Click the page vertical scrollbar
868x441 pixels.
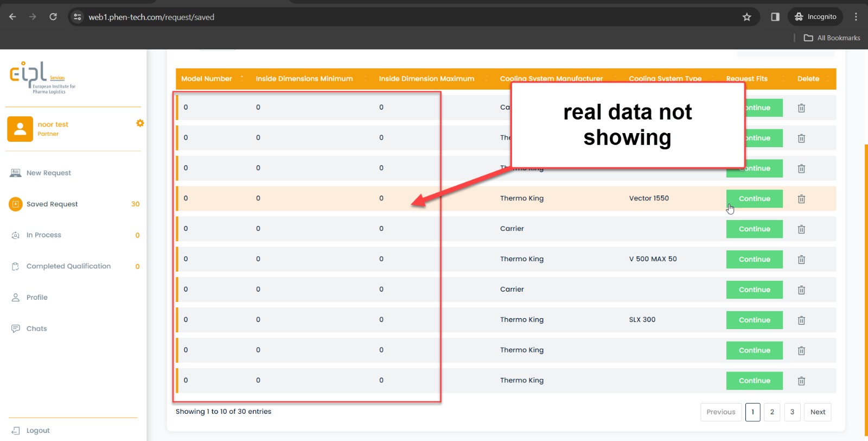pos(866,291)
